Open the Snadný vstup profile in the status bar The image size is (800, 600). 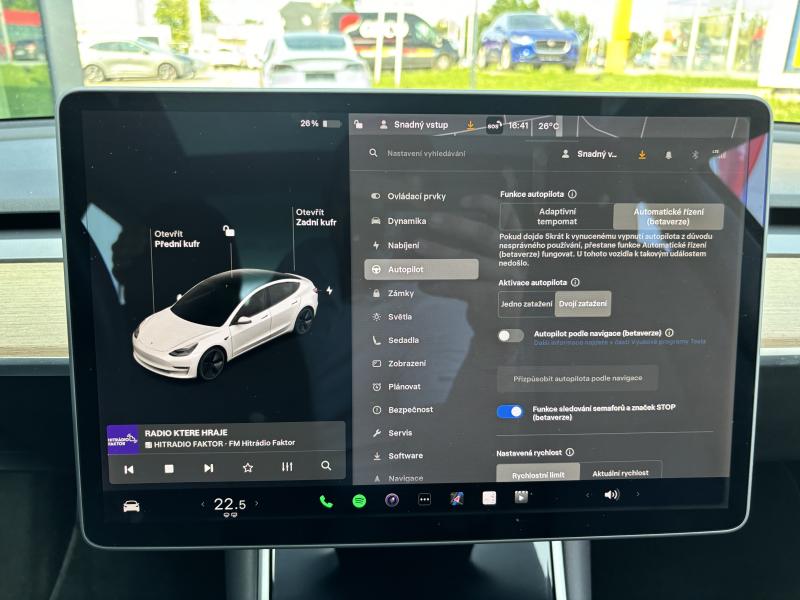[x=414, y=124]
